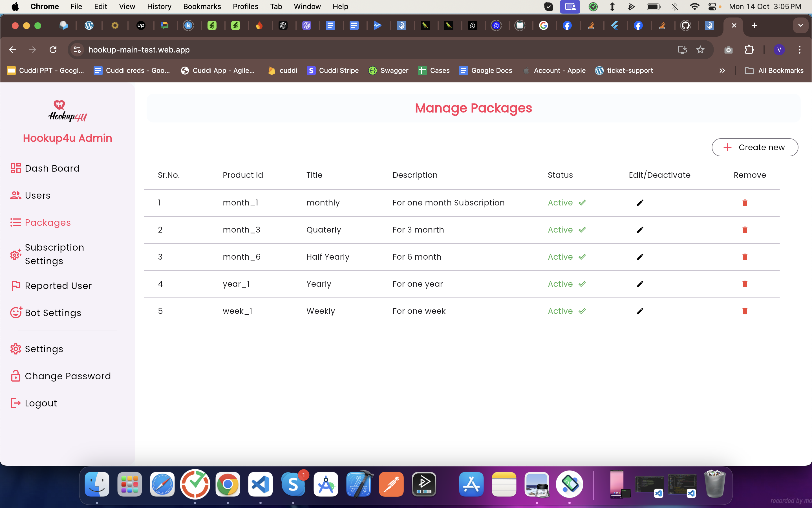The width and height of the screenshot is (812, 508).
Task: Edit the year_1 Yearly package
Action: click(640, 284)
